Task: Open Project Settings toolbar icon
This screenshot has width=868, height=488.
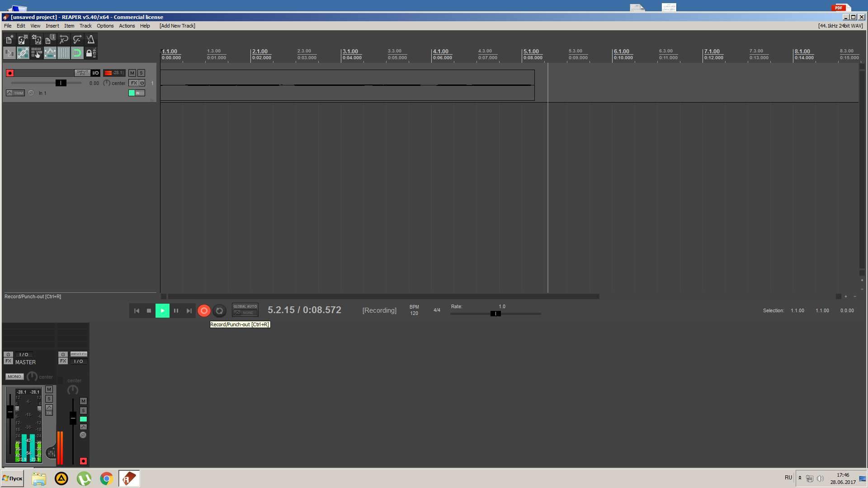Action: click(50, 40)
